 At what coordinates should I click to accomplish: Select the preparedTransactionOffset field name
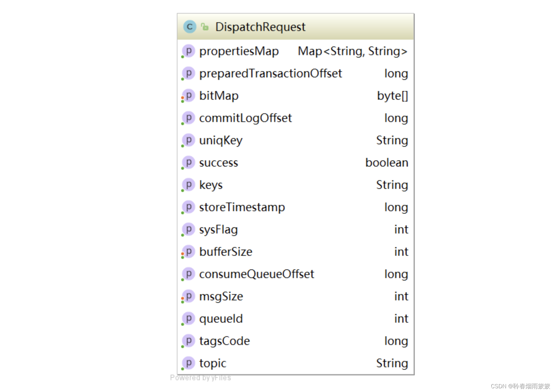[271, 74]
